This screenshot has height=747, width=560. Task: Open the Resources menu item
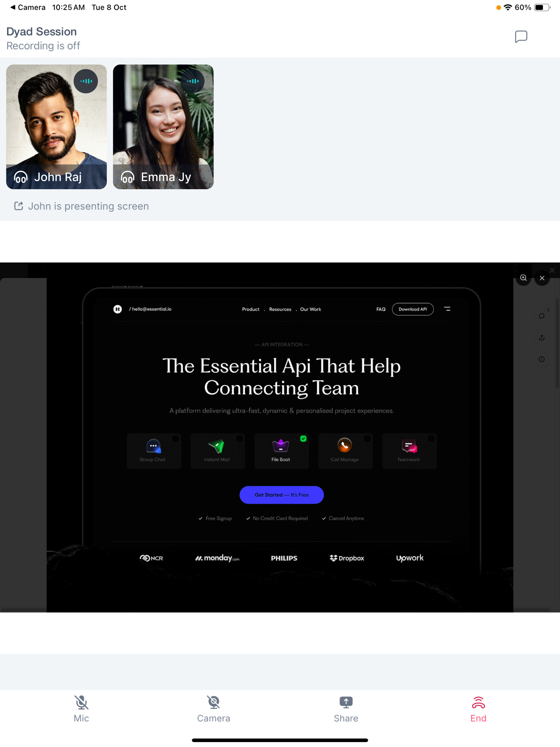pyautogui.click(x=280, y=309)
